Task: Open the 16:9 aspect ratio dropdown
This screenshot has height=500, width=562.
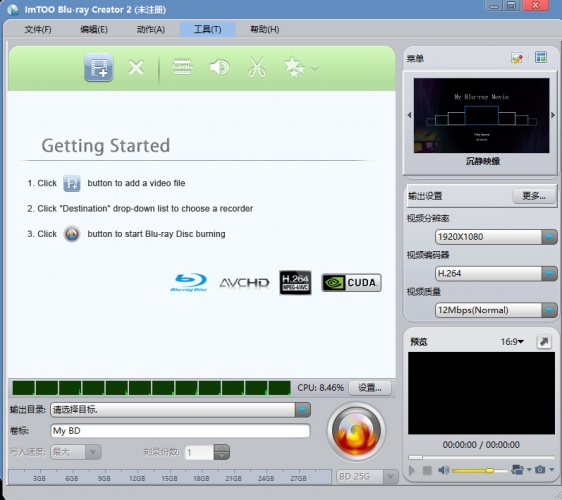Action: pyautogui.click(x=512, y=342)
